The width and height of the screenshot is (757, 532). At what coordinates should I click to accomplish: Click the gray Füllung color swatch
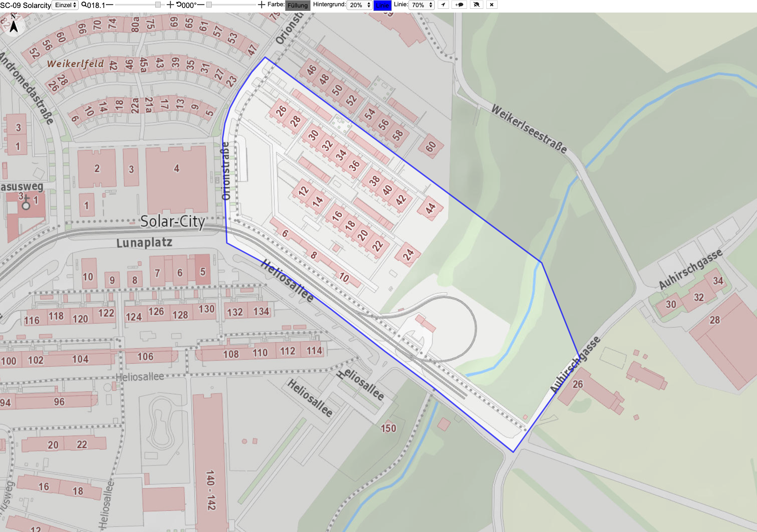click(x=298, y=5)
